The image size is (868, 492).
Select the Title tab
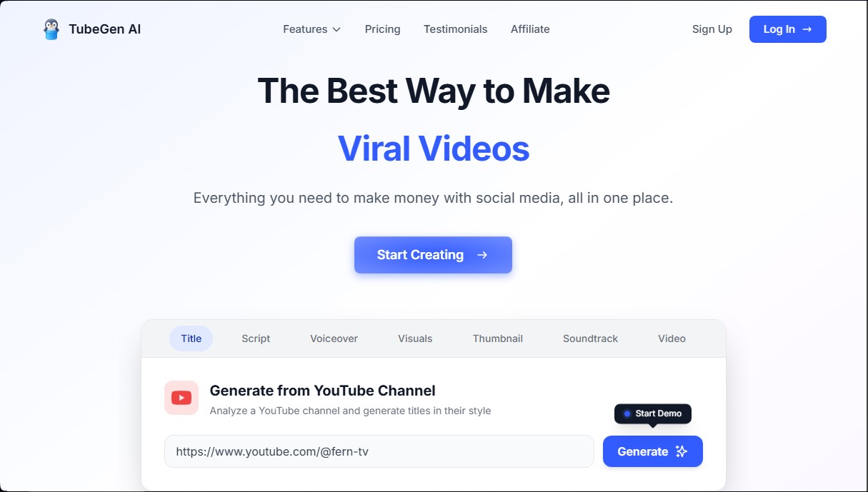pyautogui.click(x=191, y=338)
